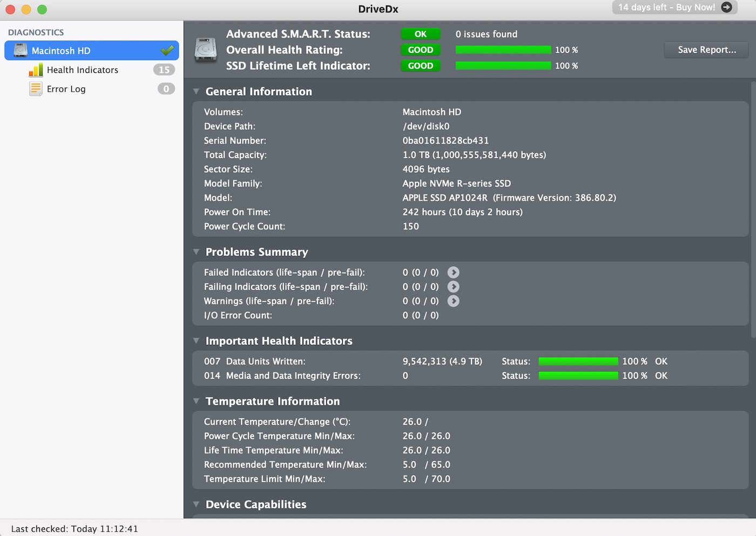The width and height of the screenshot is (756, 536).
Task: Click the Save Report button
Action: point(706,50)
